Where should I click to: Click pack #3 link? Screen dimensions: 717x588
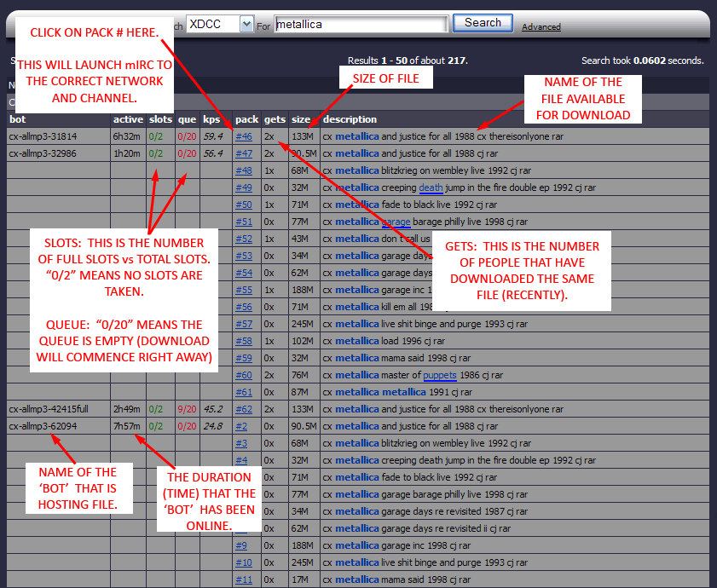241,443
